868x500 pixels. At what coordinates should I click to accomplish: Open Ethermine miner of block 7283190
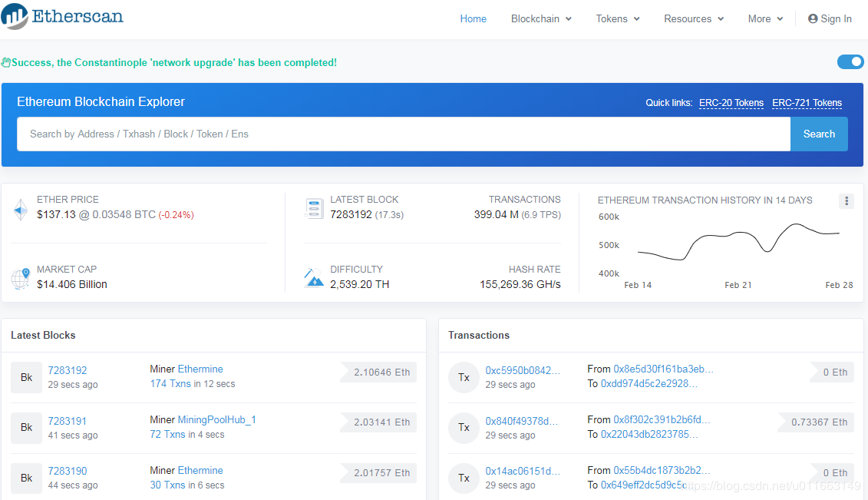[200, 470]
